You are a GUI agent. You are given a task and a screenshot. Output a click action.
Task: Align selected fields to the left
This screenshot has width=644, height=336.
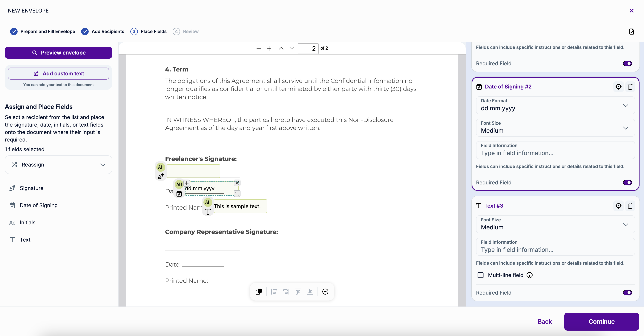[274, 292]
